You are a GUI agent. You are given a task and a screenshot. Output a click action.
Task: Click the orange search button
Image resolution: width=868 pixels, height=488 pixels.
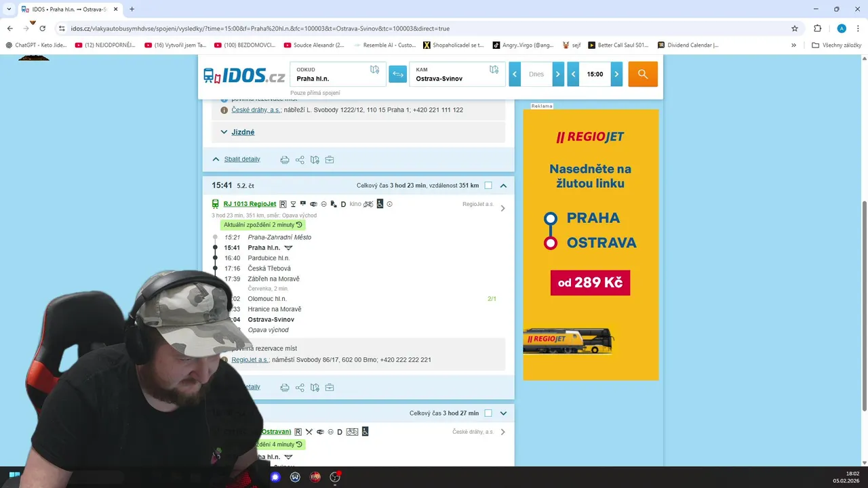coord(643,74)
